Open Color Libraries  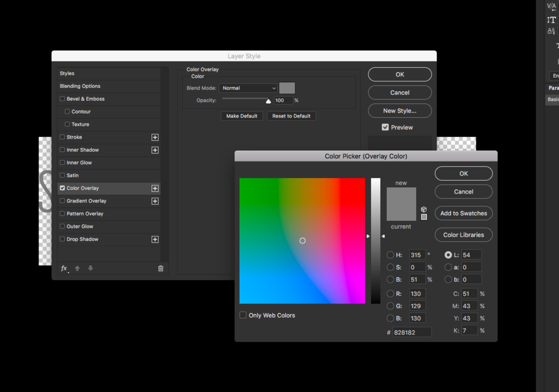tap(463, 235)
